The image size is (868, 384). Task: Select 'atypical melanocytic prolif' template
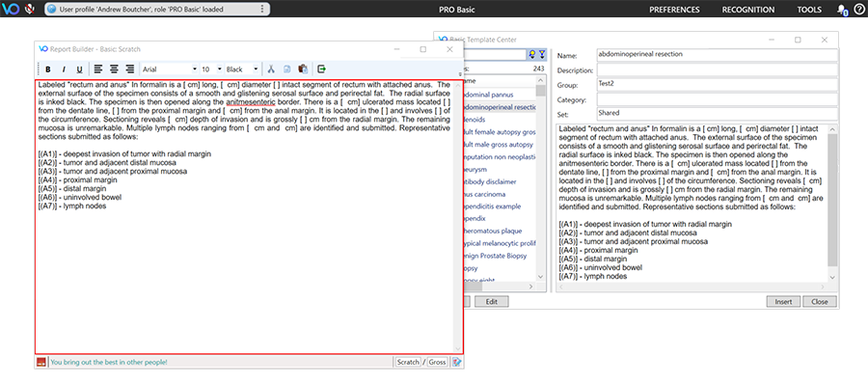500,243
